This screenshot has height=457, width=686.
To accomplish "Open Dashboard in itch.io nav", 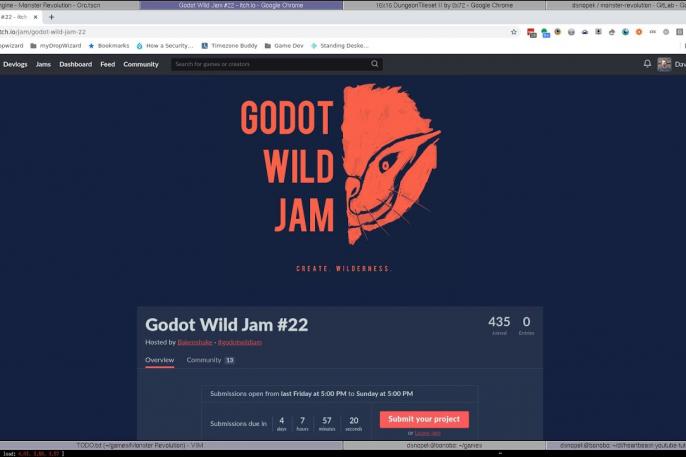I will [x=76, y=64].
